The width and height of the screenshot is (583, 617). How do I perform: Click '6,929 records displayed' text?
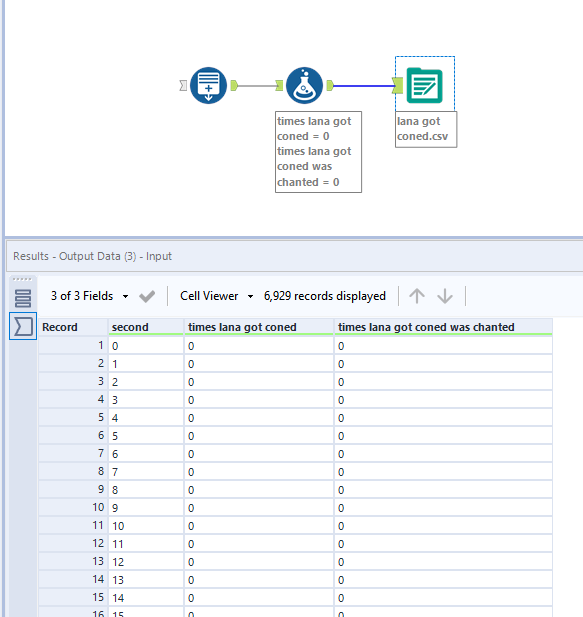click(x=325, y=296)
